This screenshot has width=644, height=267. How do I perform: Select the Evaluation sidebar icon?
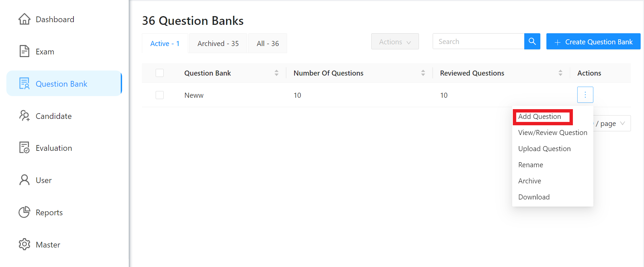[x=24, y=147]
